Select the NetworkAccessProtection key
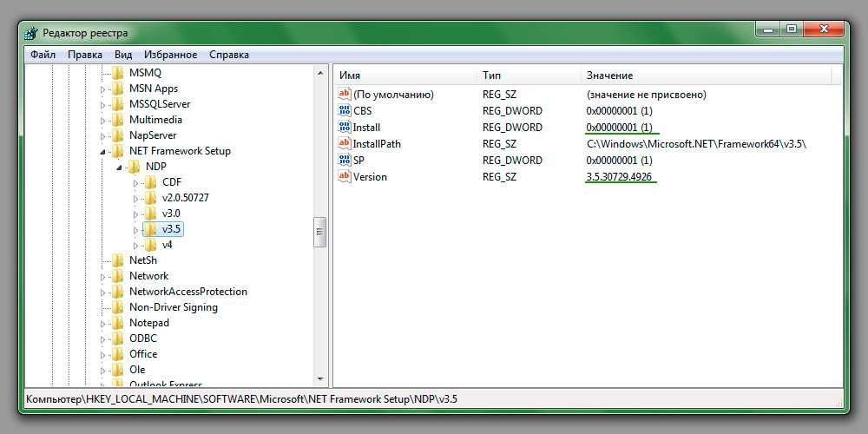This screenshot has width=868, height=434. pyautogui.click(x=187, y=292)
